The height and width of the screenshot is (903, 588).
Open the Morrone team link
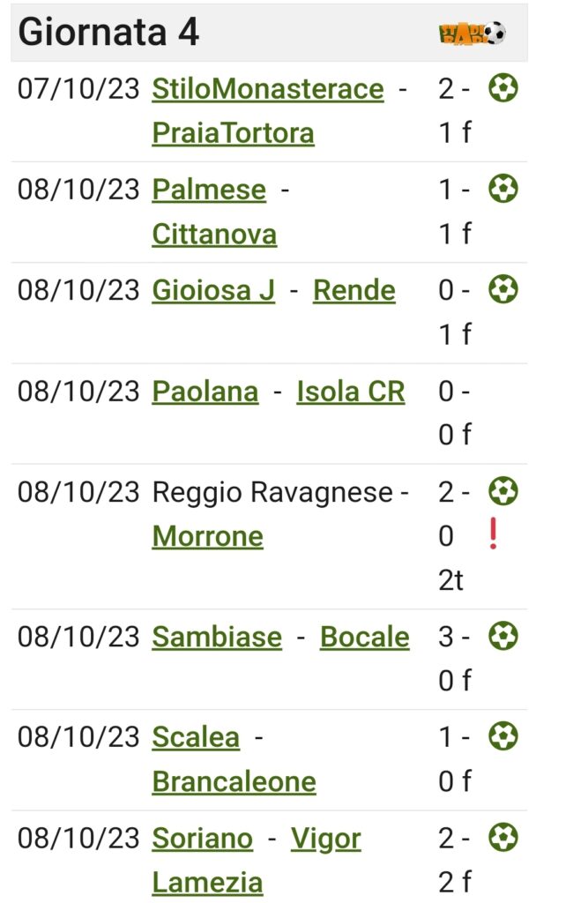point(208,537)
